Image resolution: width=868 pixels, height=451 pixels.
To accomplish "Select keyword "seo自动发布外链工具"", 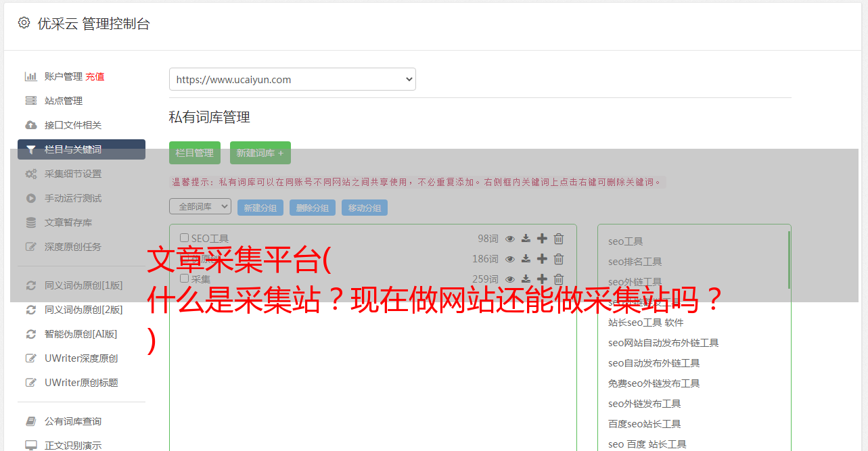I will pyautogui.click(x=654, y=363).
